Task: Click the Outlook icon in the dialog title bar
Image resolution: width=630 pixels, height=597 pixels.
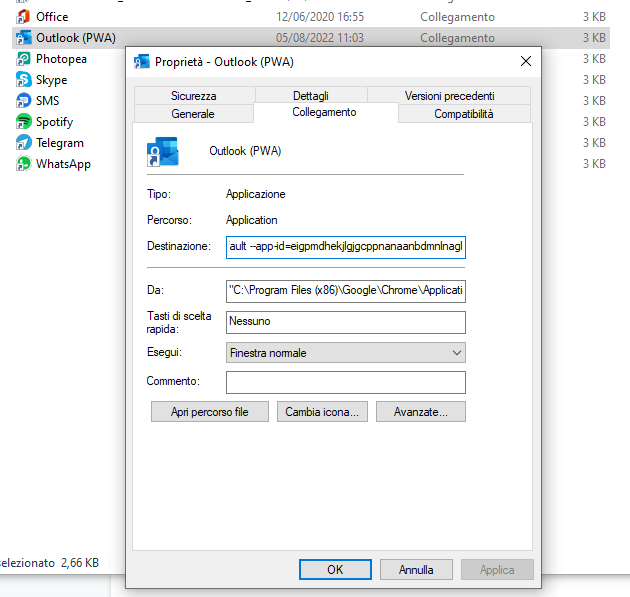Action: coord(142,61)
